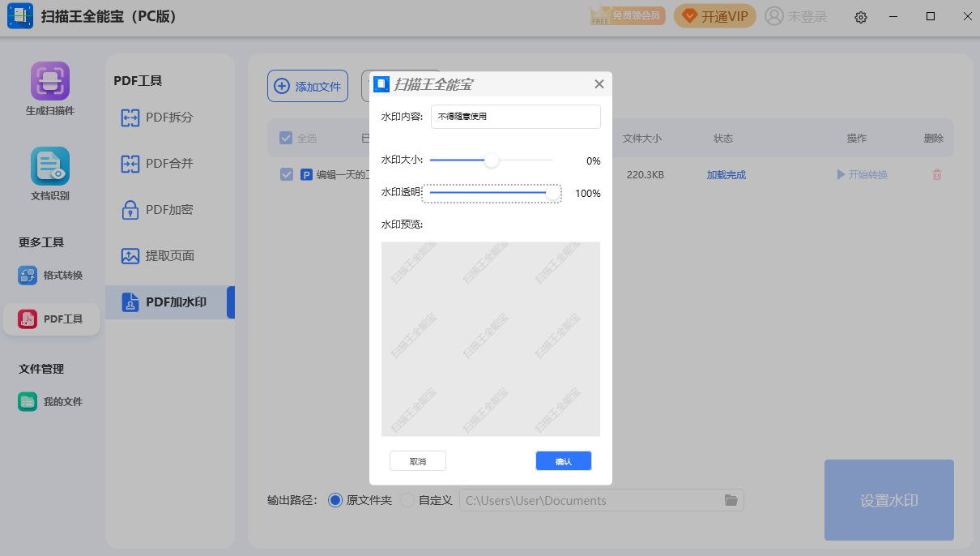980x556 pixels.
Task: Click the 加载完成 status text
Action: [726, 174]
